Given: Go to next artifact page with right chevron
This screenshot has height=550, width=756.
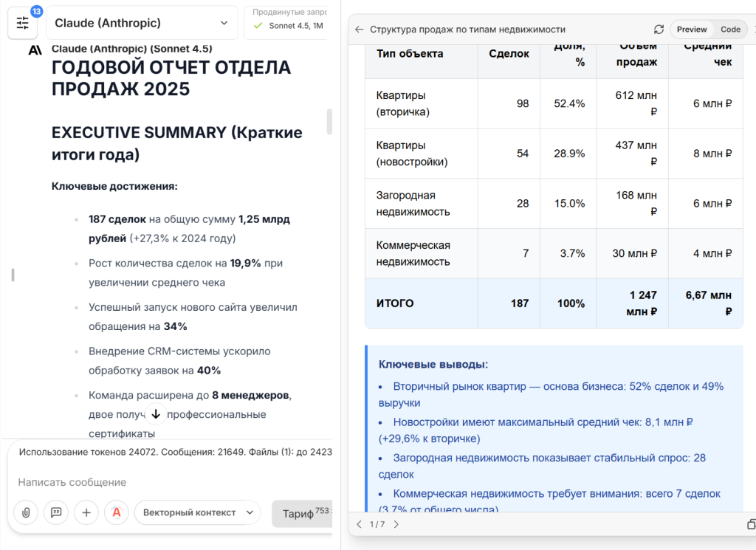Looking at the screenshot, I should [396, 524].
